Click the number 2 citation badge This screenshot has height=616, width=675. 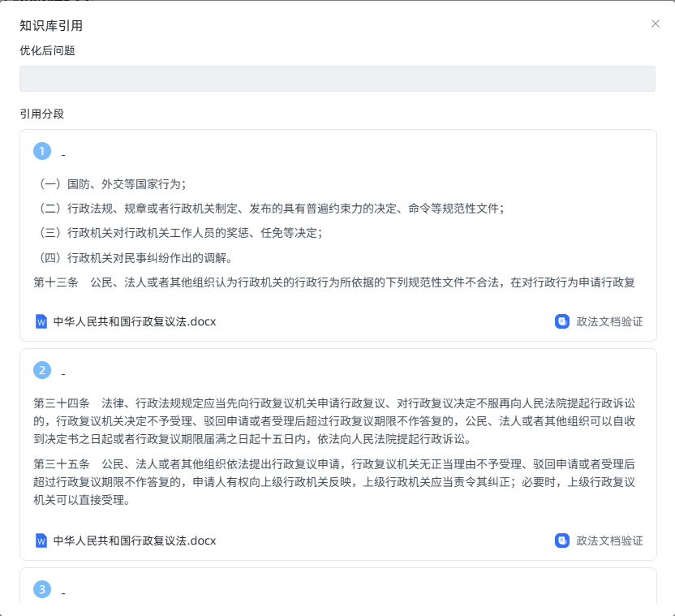(42, 370)
